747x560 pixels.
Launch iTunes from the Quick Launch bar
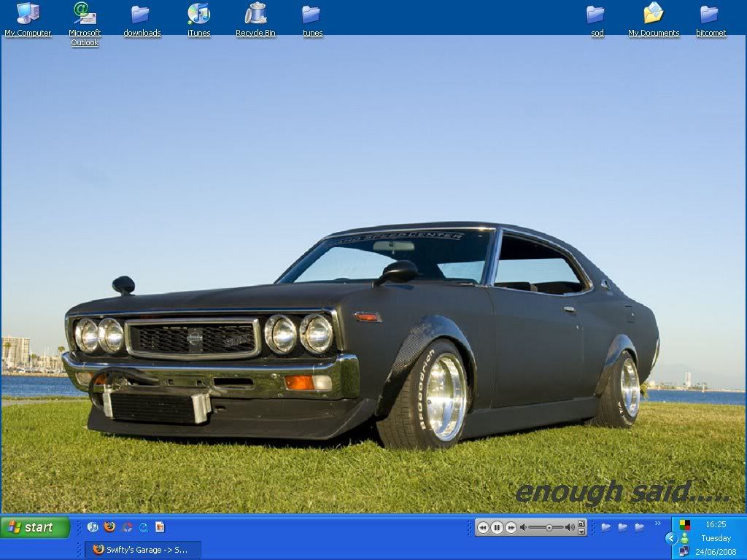[x=93, y=526]
